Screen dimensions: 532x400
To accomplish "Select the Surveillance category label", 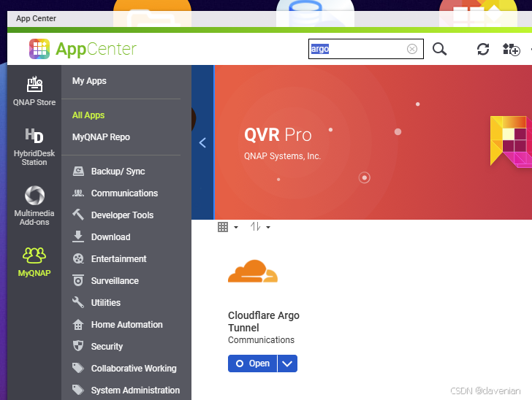I will coord(115,281).
